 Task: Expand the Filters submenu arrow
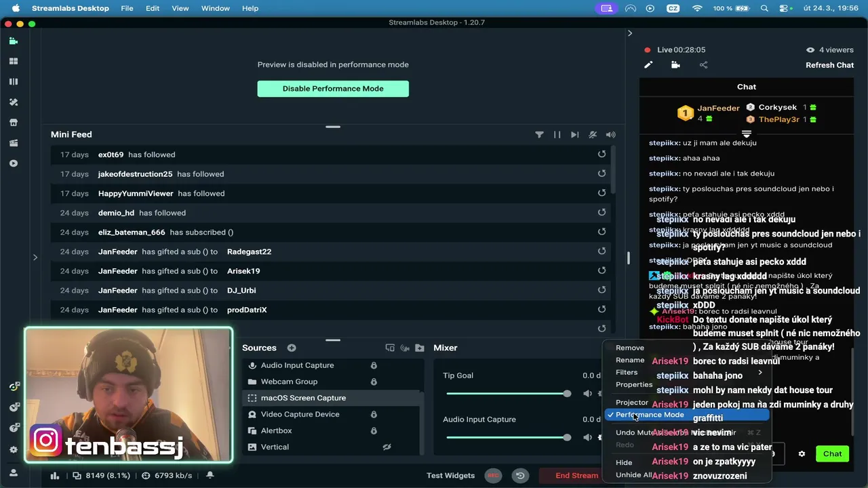[760, 372]
